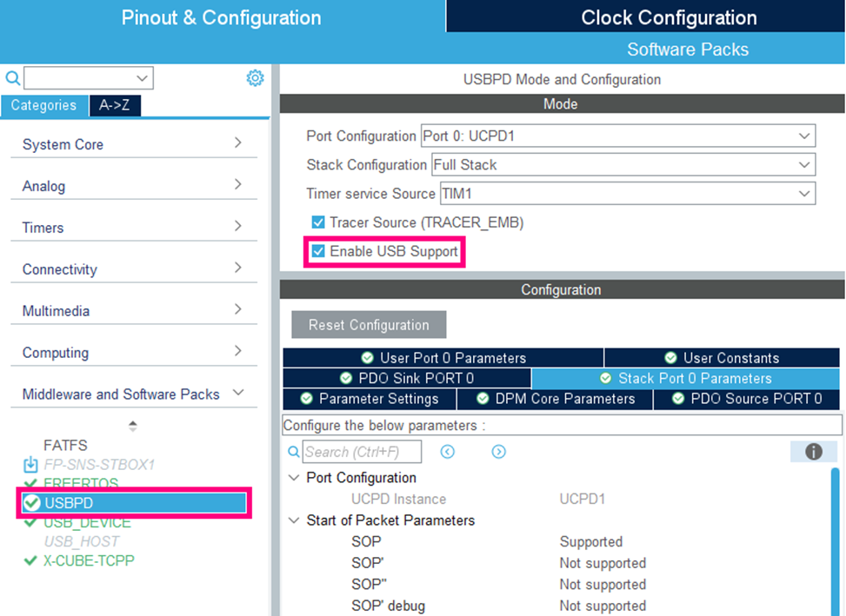The height and width of the screenshot is (616, 846).
Task: Disable the Enable USB Support checkbox
Action: pos(317,251)
